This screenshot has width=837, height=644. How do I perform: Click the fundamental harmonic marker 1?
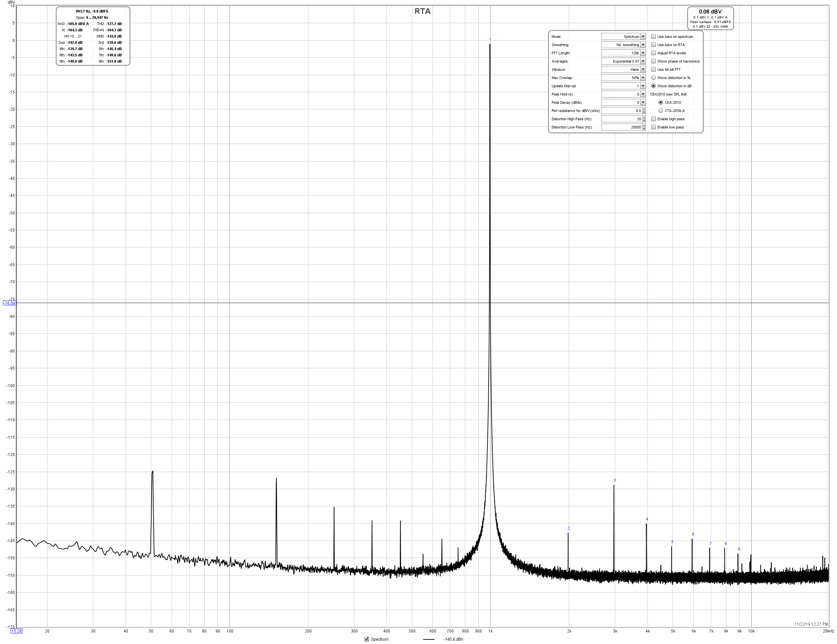pyautogui.click(x=490, y=40)
